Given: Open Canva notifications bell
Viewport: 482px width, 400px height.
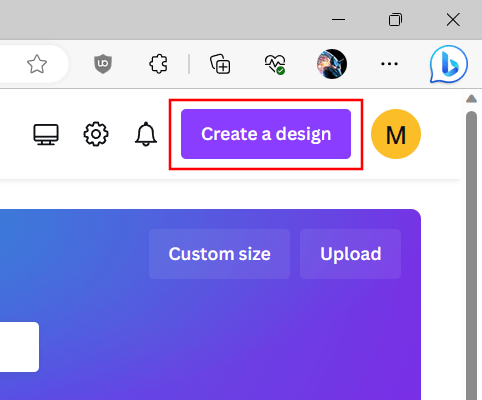Looking at the screenshot, I should 146,134.
